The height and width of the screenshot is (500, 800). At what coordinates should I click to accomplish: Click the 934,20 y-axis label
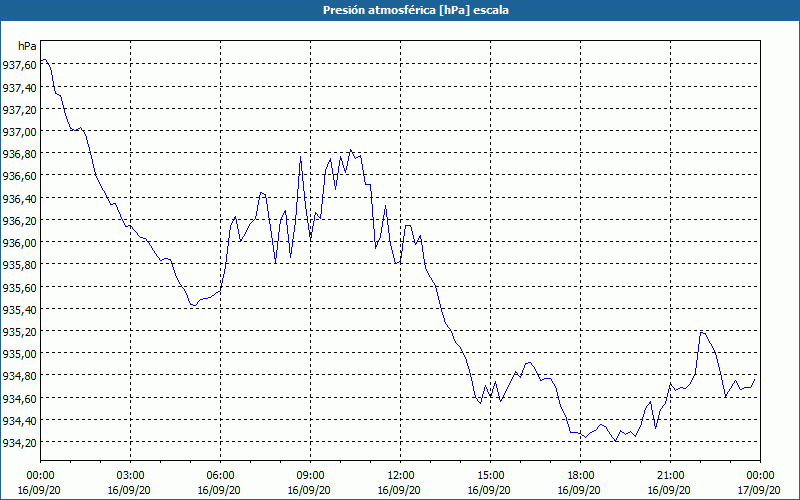(x=19, y=442)
